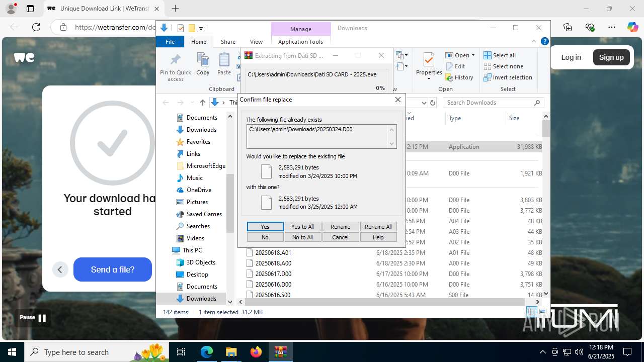This screenshot has height=362, width=644.
Task: Select OneDrive in the navigation pane
Action: tap(199, 190)
